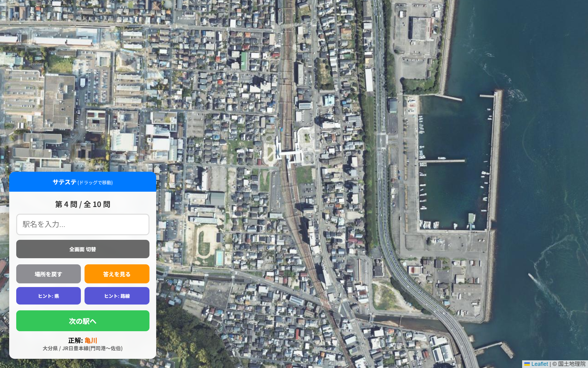Click the 国土地理院 attribution text
Screen dimensions: 588x368
(572, 364)
